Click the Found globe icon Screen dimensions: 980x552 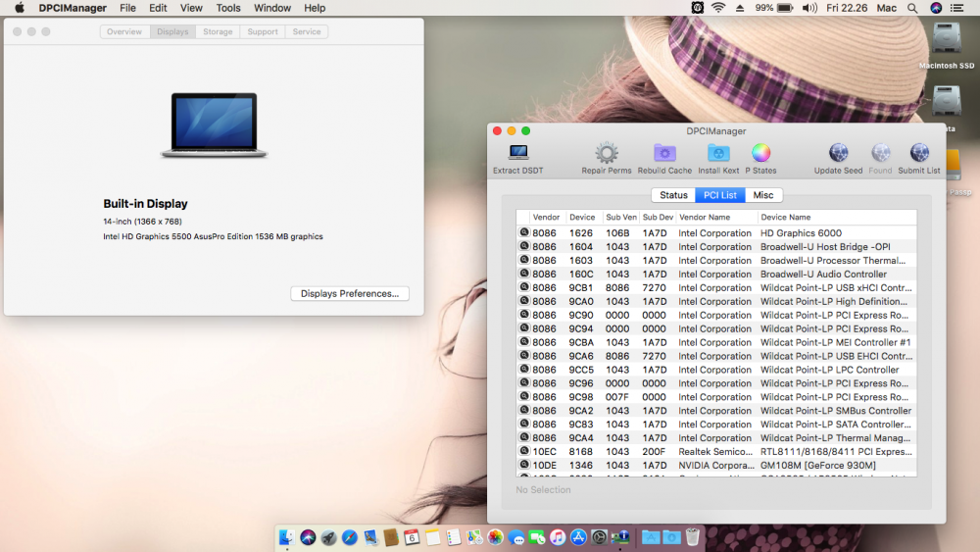[x=880, y=153]
